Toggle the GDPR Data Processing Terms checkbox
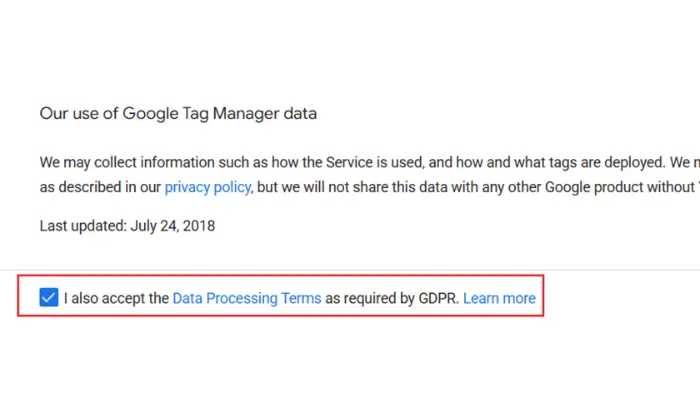The height and width of the screenshot is (400, 700). click(49, 298)
